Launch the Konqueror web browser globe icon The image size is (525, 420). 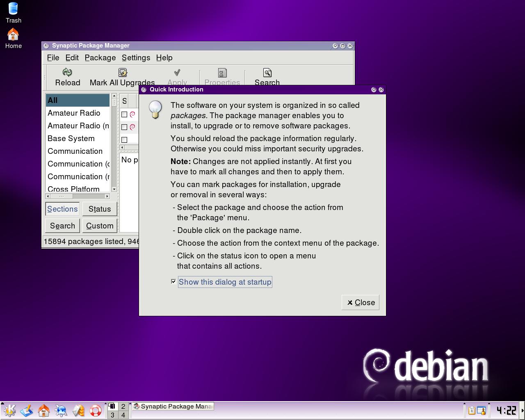click(61, 410)
